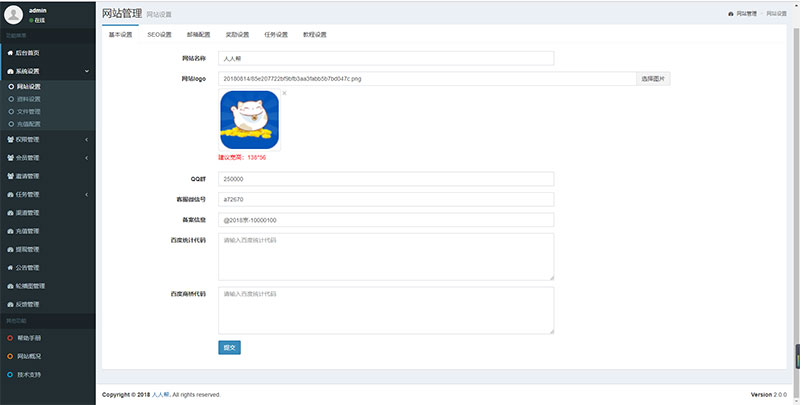800x405 pixels.
Task: Select 文件管理 submenu item
Action: point(29,111)
